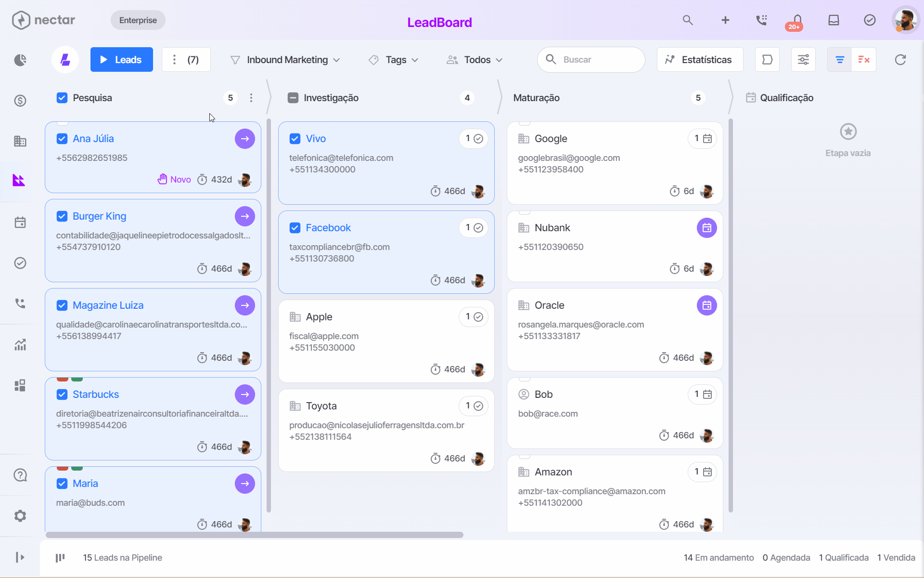Expand the Inbound Marketing pipeline dropdown
Image resolution: width=924 pixels, height=578 pixels.
point(285,60)
